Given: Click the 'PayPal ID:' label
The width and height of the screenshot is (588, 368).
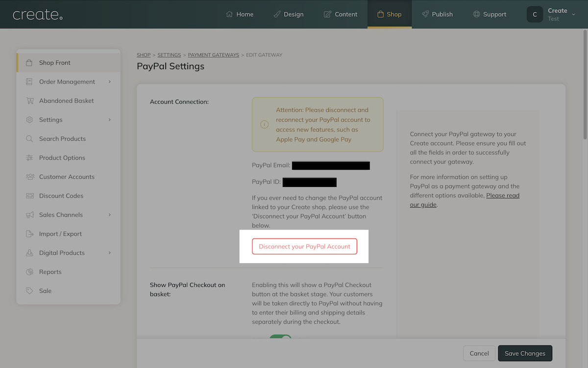Looking at the screenshot, I should pyautogui.click(x=267, y=182).
